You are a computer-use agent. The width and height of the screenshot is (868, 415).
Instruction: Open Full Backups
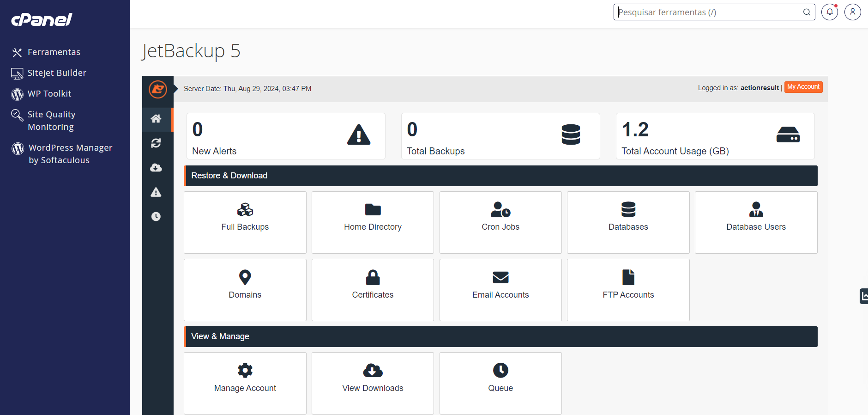(x=245, y=222)
